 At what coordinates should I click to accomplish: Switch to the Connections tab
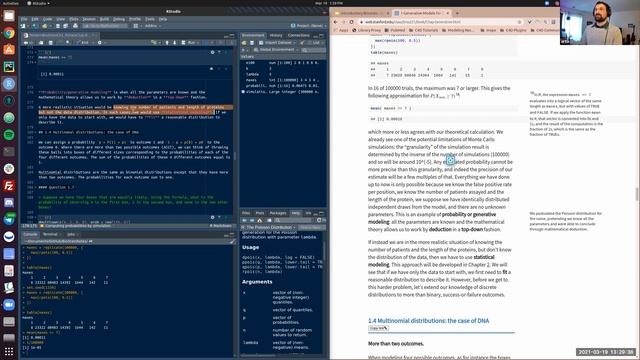coord(299,36)
